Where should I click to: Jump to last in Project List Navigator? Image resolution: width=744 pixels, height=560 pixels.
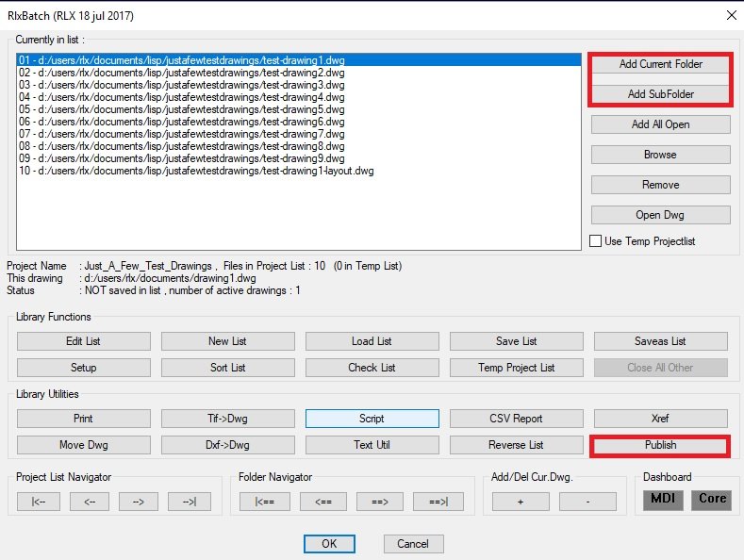click(x=190, y=502)
